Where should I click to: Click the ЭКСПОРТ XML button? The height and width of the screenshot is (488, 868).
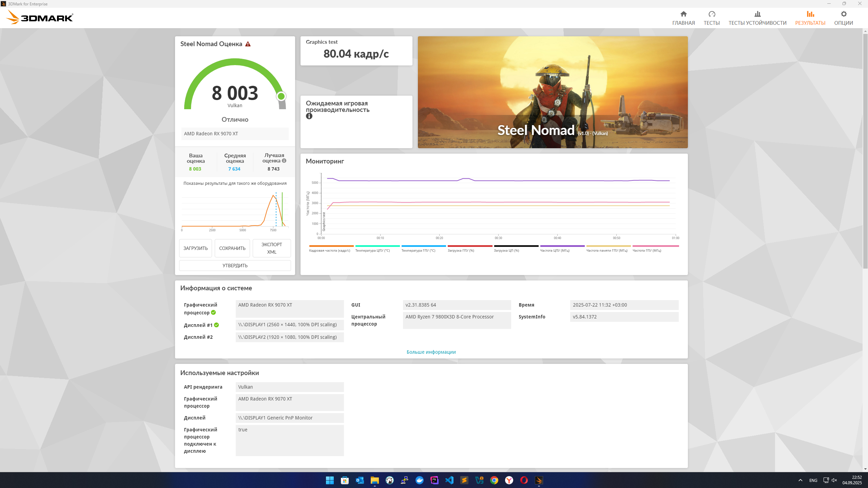pos(271,248)
